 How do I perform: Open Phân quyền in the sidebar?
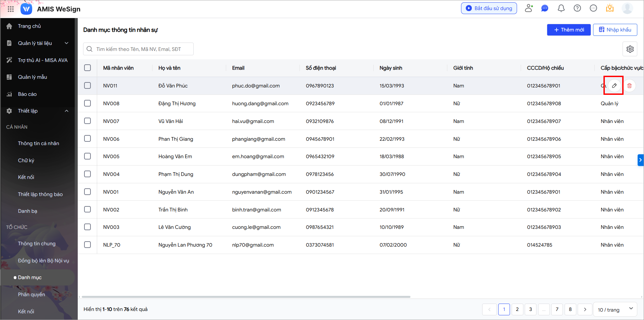31,295
